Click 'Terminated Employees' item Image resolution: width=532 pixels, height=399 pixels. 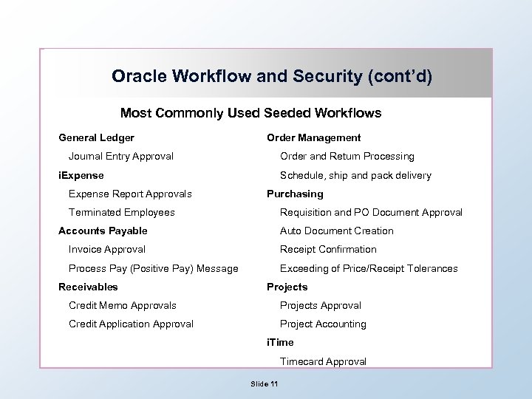coord(121,212)
